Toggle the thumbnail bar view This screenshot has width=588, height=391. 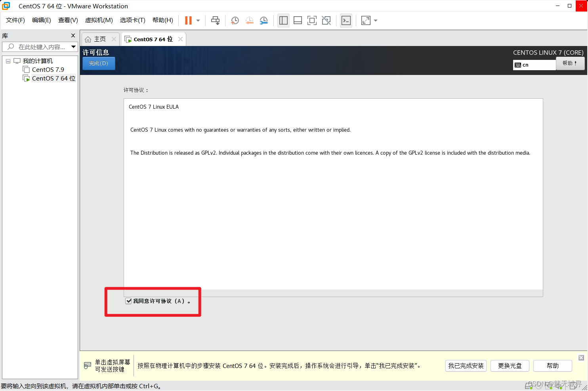tap(298, 21)
